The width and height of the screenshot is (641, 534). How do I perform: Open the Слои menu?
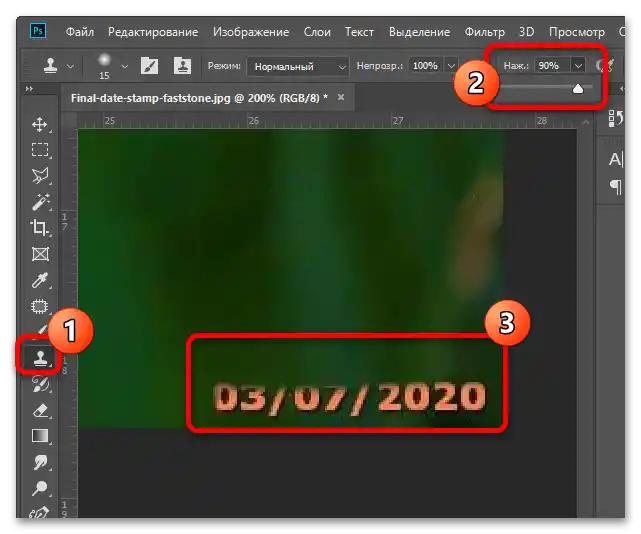click(317, 32)
